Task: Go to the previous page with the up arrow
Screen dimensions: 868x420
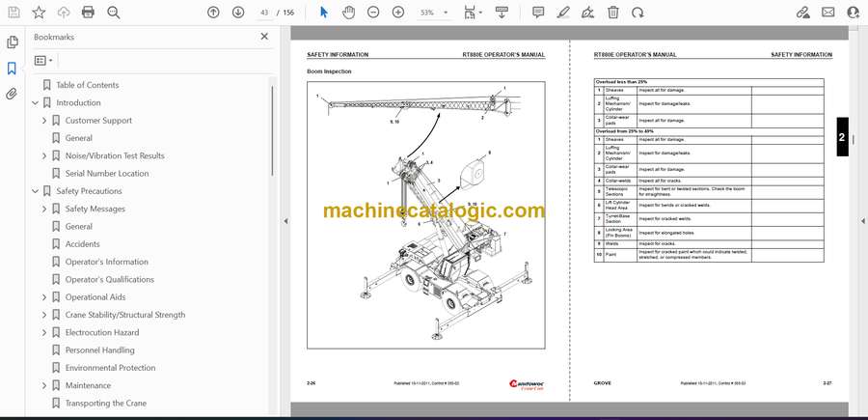Action: coord(213,13)
